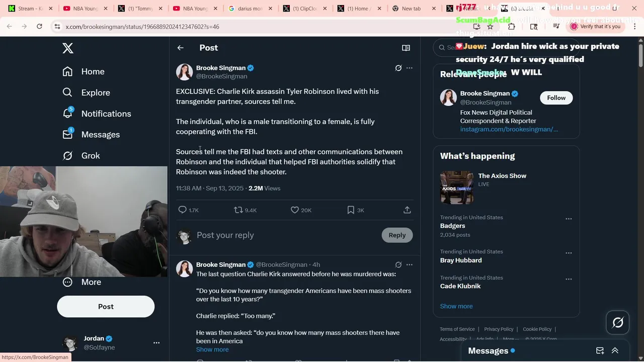
Task: Open Grok icon in sidebar
Action: click(67, 155)
